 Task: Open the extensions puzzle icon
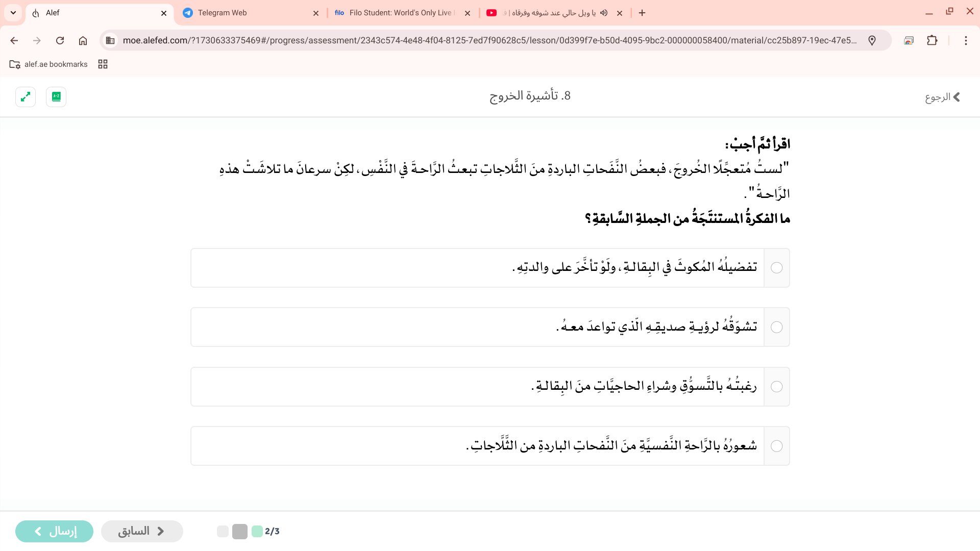click(932, 40)
